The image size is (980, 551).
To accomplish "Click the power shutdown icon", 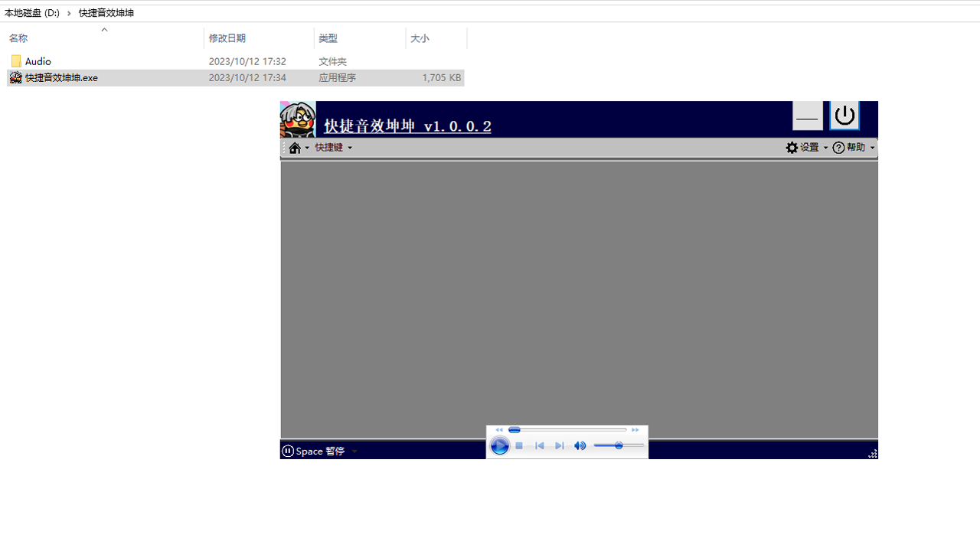I will [844, 116].
